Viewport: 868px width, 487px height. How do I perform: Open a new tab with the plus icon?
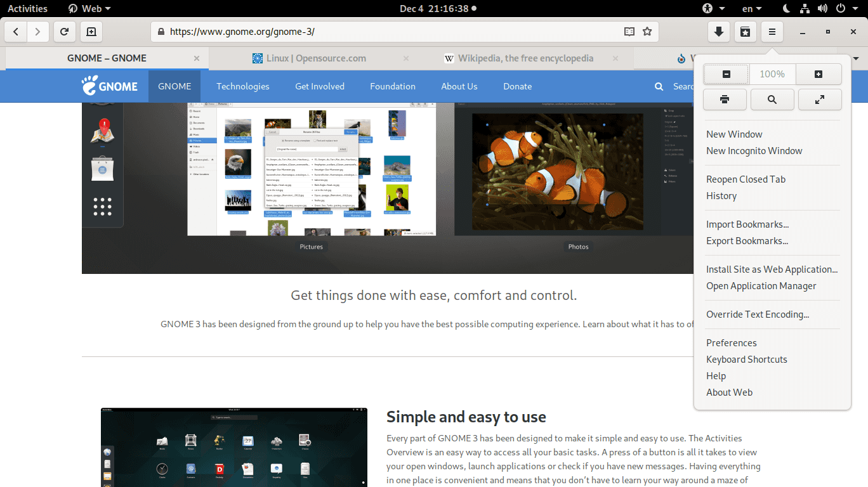[91, 32]
